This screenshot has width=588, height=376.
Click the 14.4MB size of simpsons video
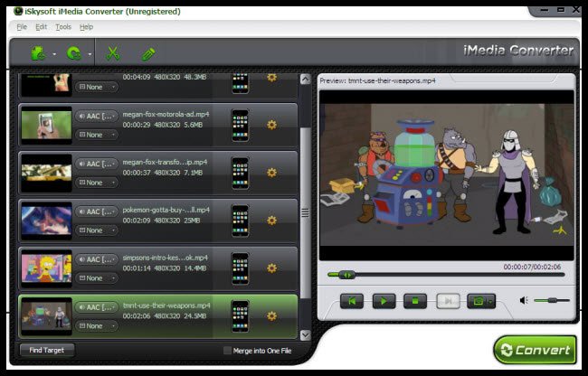click(x=195, y=268)
